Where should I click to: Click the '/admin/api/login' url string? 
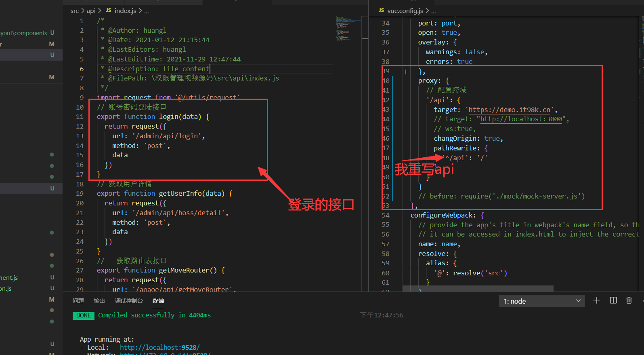[166, 136]
